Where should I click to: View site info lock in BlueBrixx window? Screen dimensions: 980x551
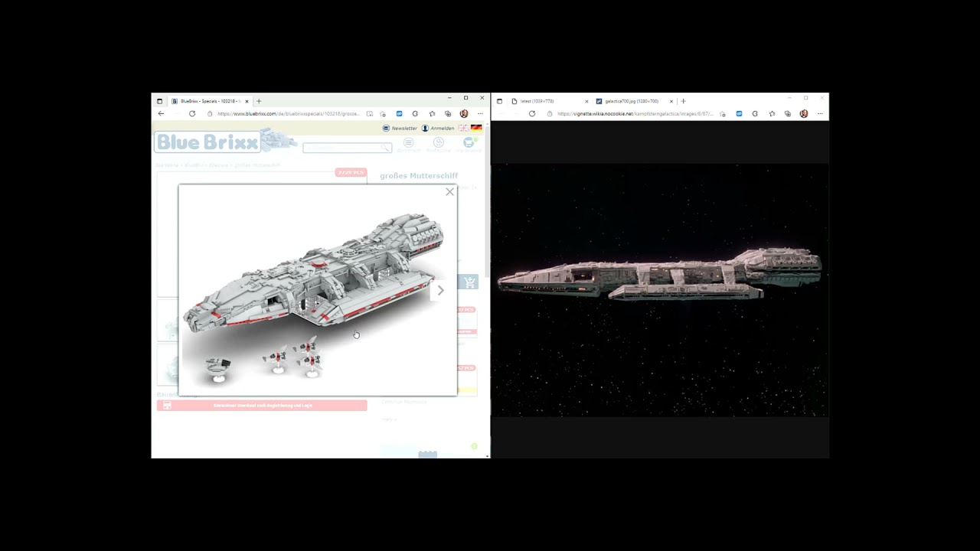point(210,113)
